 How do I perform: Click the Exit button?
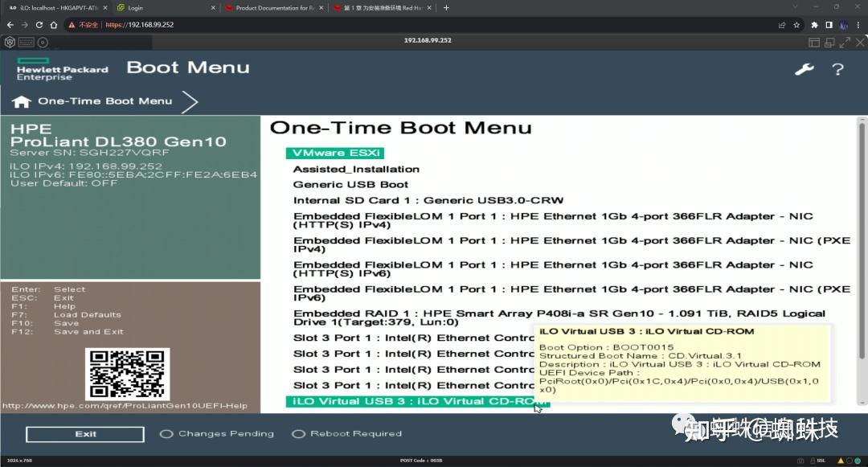84,433
